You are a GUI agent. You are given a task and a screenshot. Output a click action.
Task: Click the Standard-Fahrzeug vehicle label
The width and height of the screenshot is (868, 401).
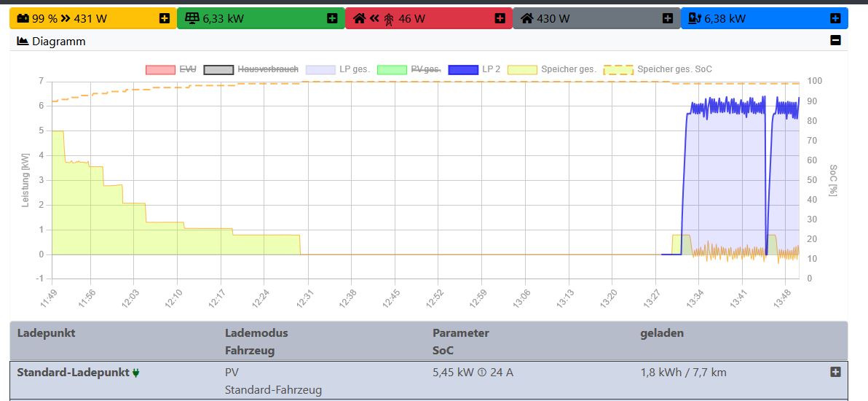click(273, 390)
